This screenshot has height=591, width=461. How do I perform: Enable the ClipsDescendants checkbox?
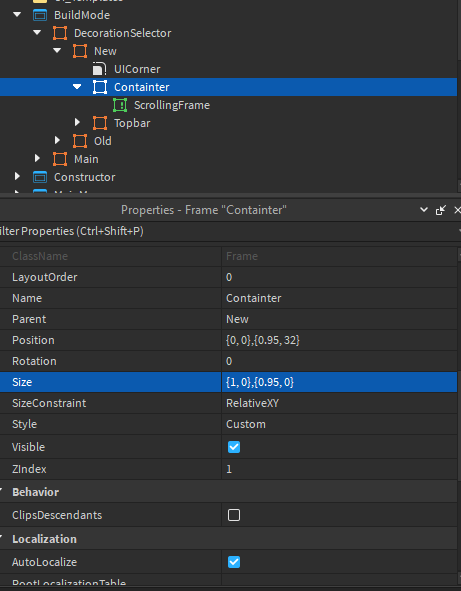coord(234,515)
